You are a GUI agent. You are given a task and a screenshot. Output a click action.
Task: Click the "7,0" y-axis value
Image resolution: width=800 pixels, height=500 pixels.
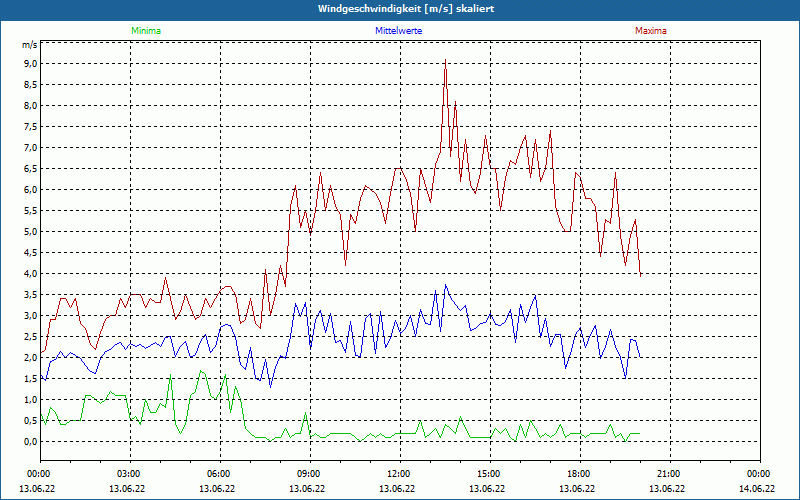(31, 148)
